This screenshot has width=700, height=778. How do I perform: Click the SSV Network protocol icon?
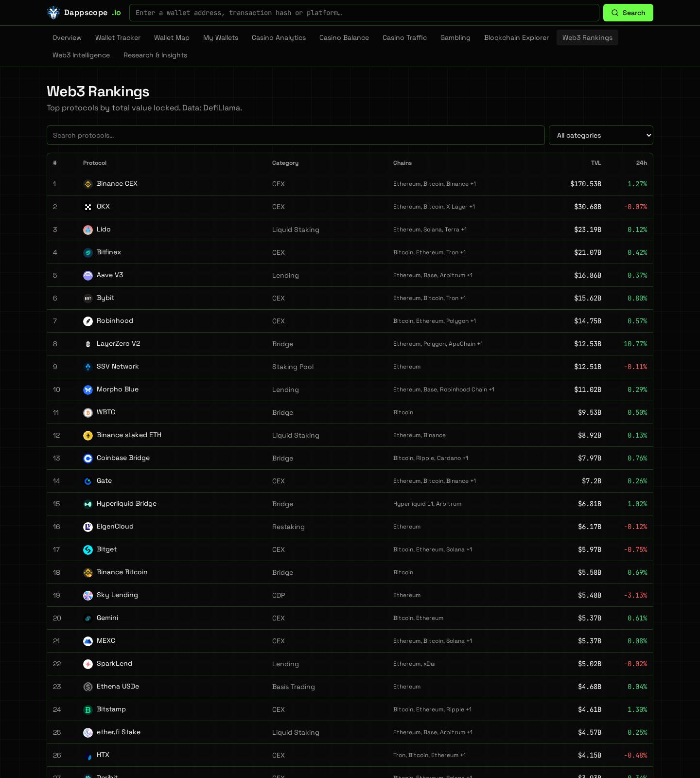point(88,367)
